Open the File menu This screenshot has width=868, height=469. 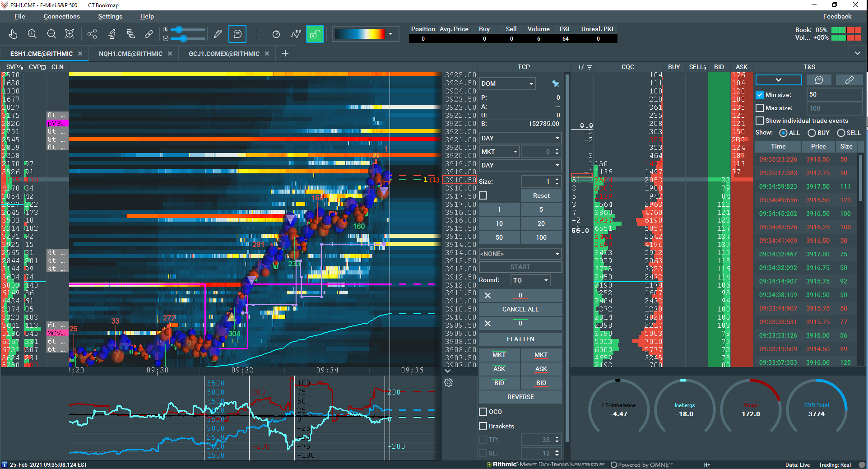tap(20, 16)
